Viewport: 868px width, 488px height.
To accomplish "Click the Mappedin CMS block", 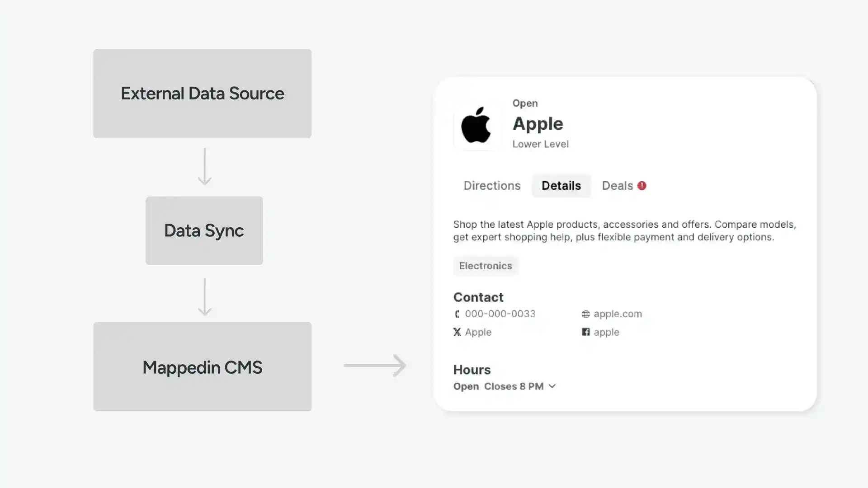I will click(202, 366).
